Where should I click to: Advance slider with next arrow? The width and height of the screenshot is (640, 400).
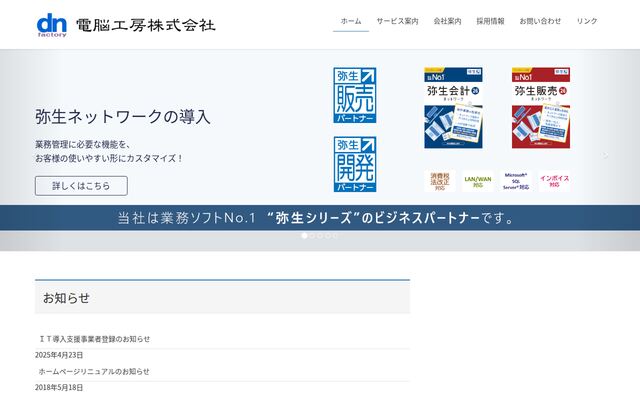606,155
